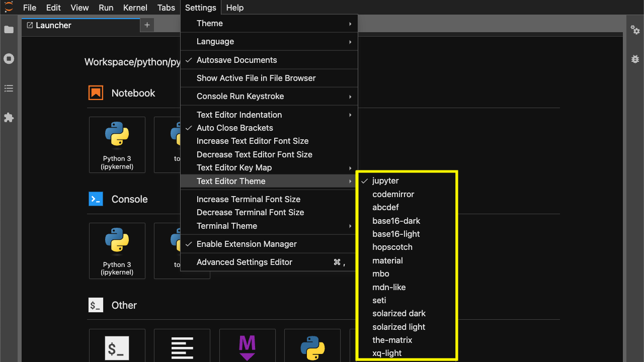Open the Kernel menu
Screen dimensions: 644x362
[x=135, y=8]
